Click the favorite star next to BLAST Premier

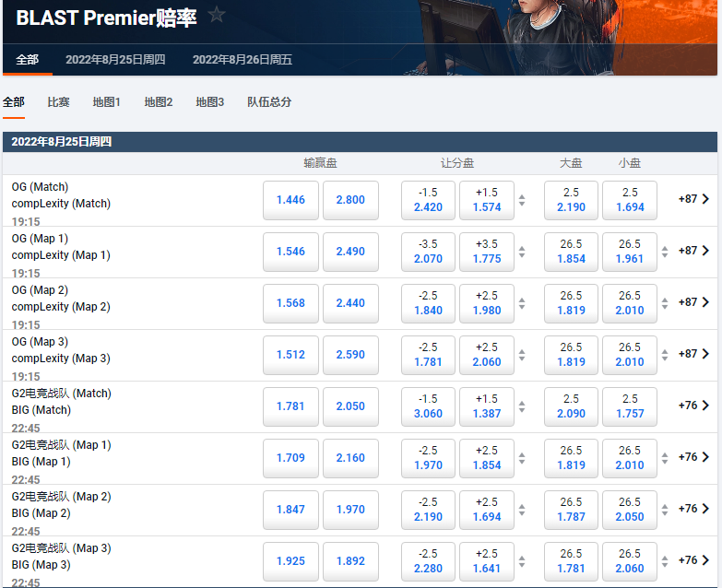point(217,14)
